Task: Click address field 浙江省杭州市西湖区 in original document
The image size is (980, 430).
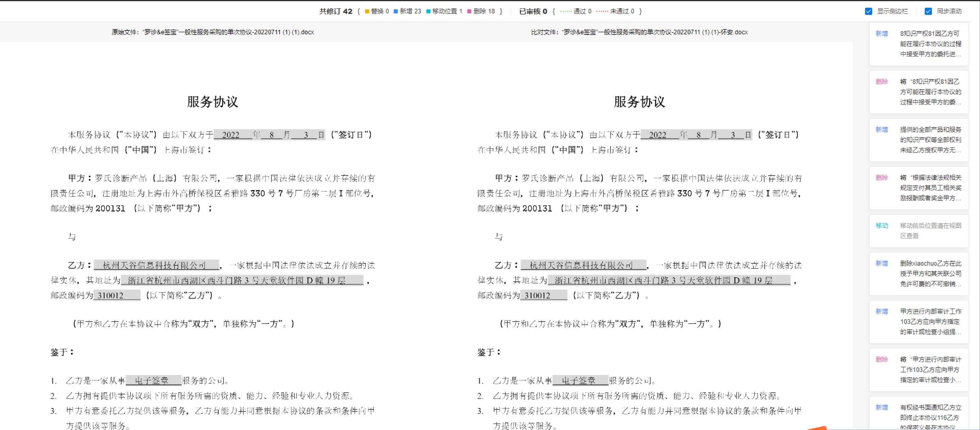Action: pos(242,281)
